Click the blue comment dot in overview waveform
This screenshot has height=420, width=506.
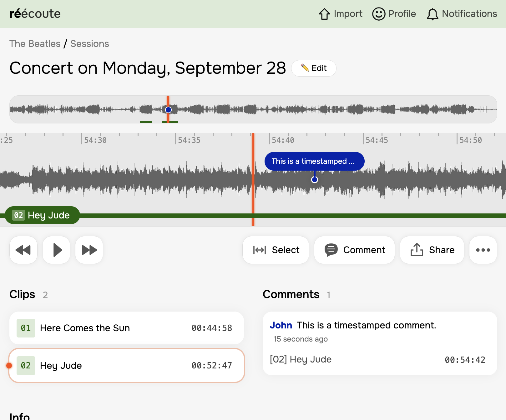pyautogui.click(x=168, y=110)
